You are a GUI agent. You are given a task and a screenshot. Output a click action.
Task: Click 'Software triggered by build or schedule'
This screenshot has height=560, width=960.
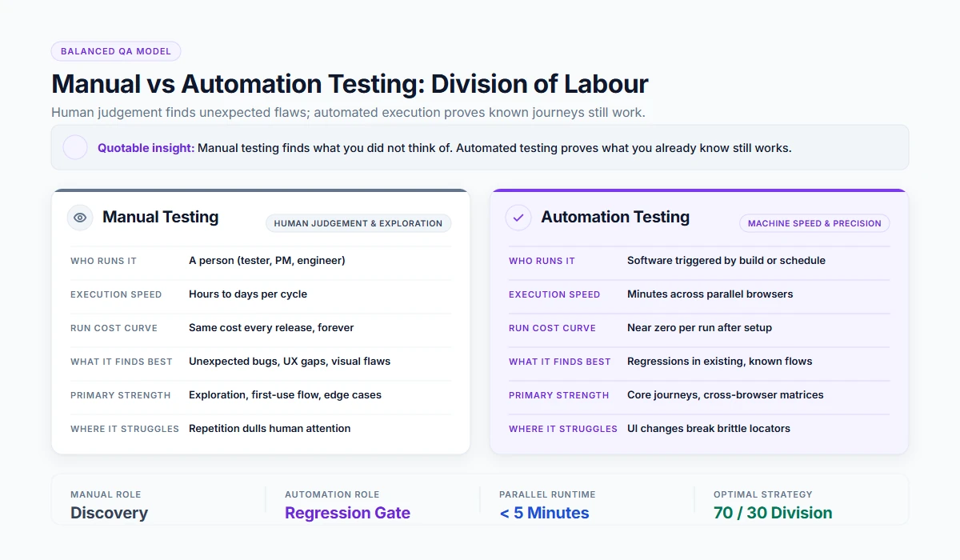[726, 261]
